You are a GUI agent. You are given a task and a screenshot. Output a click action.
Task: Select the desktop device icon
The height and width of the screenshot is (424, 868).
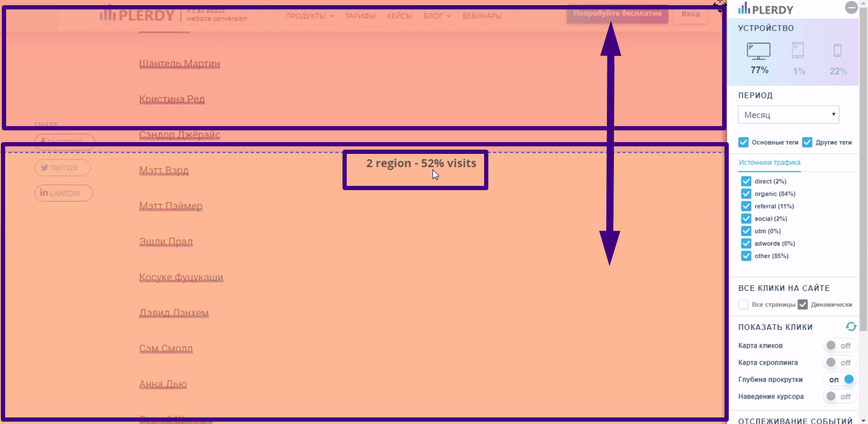[758, 51]
